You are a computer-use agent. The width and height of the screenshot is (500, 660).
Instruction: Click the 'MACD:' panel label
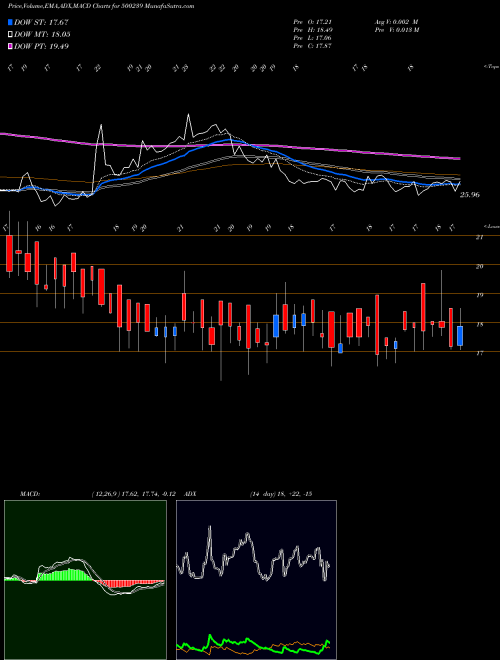[x=29, y=494]
